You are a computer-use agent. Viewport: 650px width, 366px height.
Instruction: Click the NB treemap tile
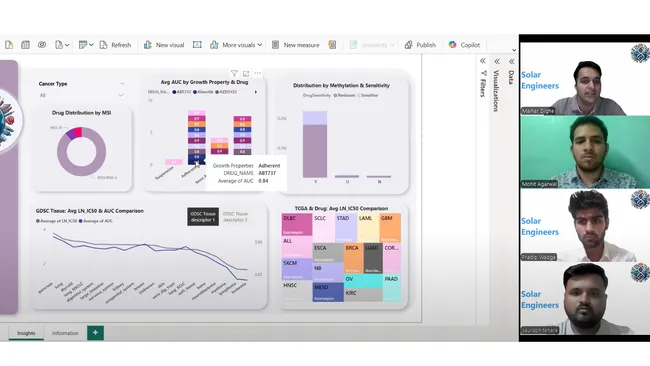coord(328,272)
